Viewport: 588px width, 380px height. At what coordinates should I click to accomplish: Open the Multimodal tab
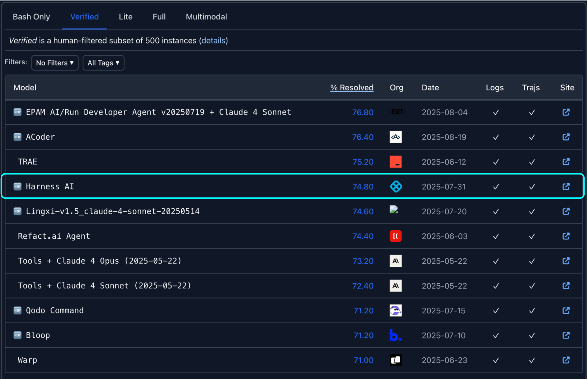tap(206, 17)
